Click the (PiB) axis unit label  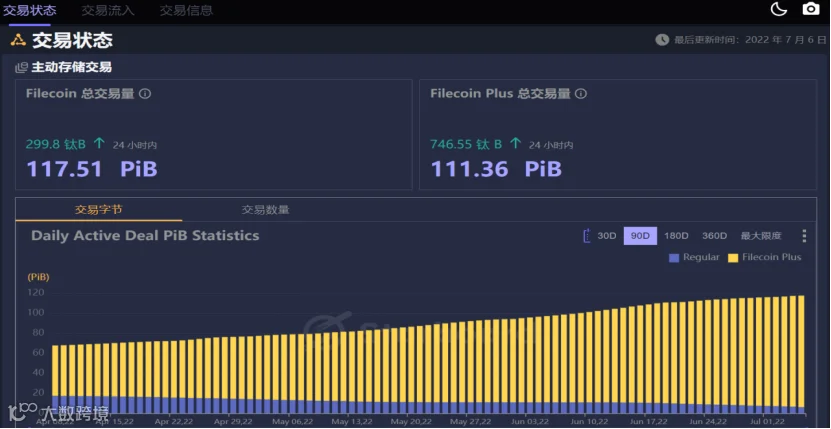(39, 277)
